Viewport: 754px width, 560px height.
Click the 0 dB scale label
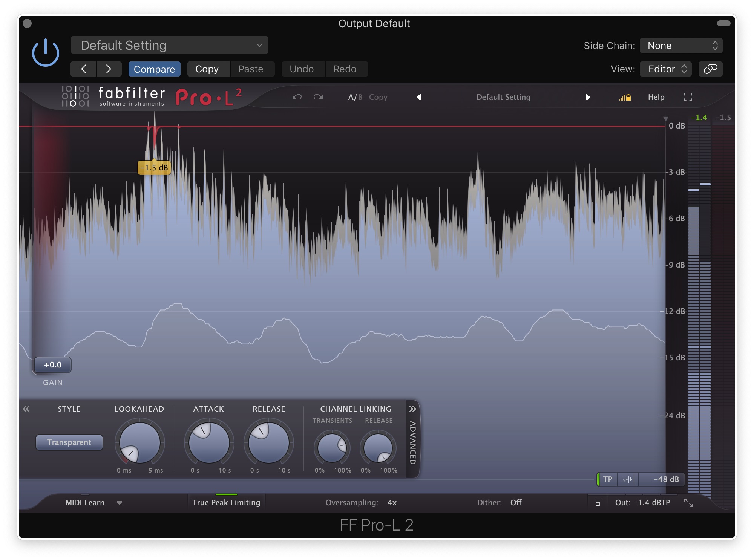click(x=677, y=126)
